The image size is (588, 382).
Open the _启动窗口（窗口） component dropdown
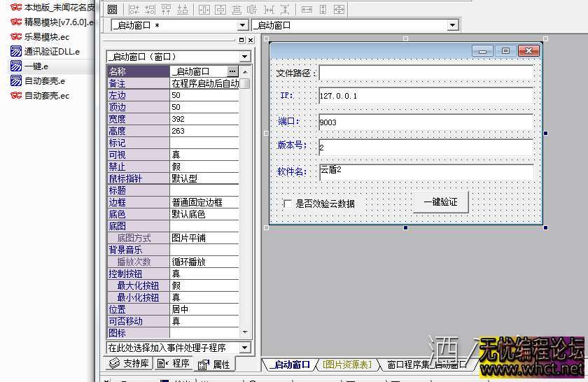pyautogui.click(x=244, y=57)
